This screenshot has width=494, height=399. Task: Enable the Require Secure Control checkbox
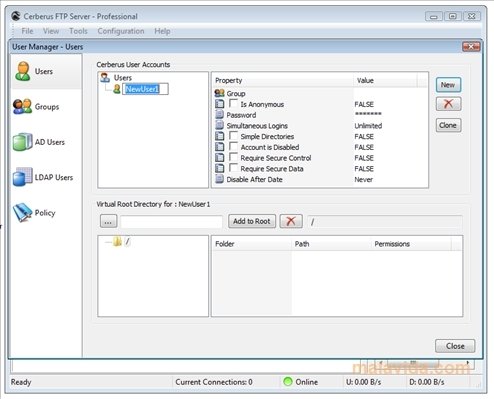coord(234,157)
